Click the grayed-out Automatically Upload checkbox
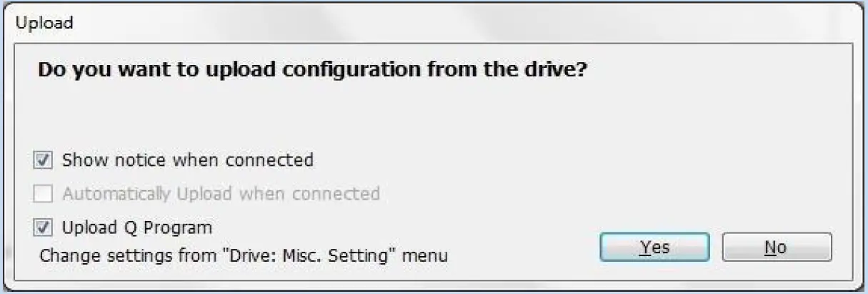The image size is (868, 294). click(x=44, y=194)
